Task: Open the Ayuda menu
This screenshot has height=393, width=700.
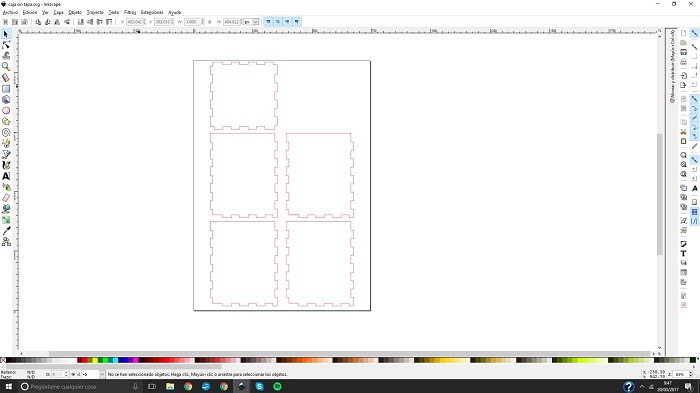Action: (x=175, y=12)
